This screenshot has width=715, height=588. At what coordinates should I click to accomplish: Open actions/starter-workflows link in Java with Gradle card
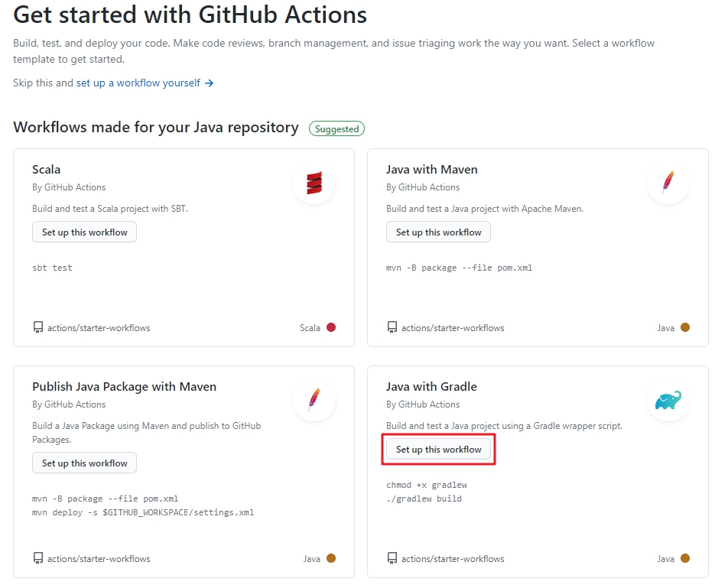pyautogui.click(x=453, y=558)
